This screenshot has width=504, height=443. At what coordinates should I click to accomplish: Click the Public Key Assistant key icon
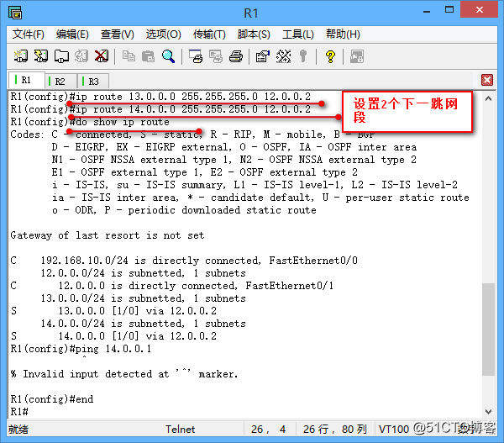(x=302, y=56)
